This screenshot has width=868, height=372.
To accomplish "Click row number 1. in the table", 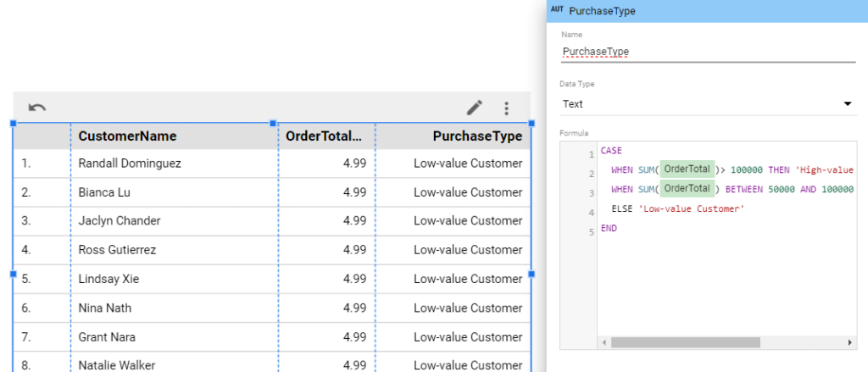I will 25,164.
